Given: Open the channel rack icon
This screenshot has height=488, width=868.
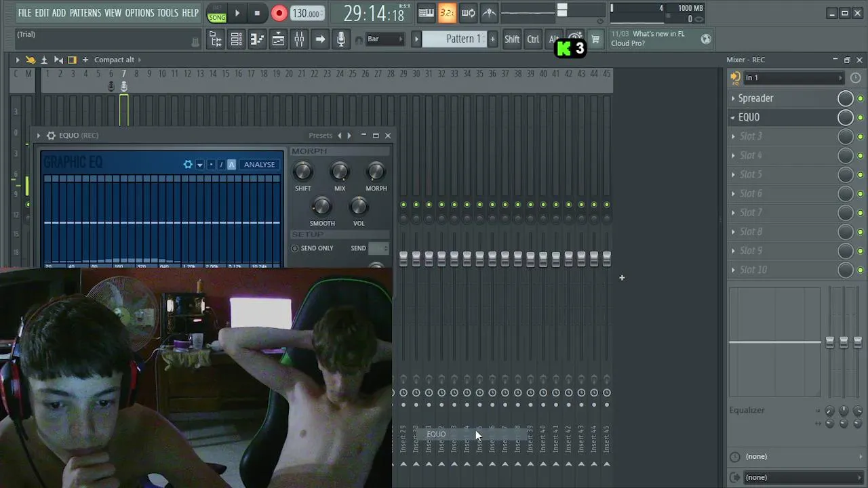Looking at the screenshot, I should coord(236,39).
